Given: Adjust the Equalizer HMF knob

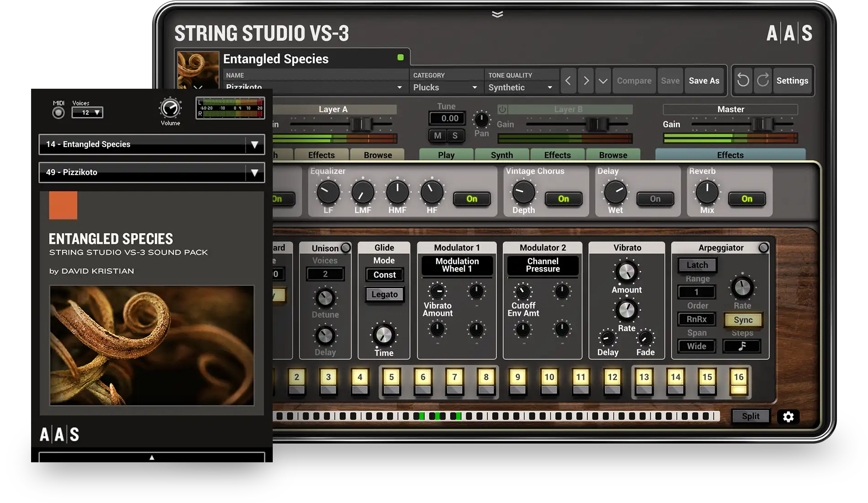Looking at the screenshot, I should [x=397, y=193].
